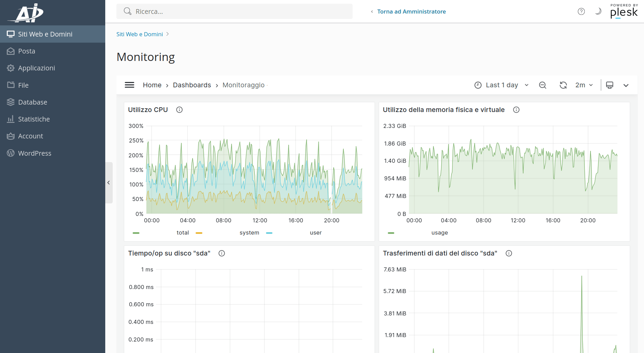Toggle the user series in CPU legend

coord(316,233)
